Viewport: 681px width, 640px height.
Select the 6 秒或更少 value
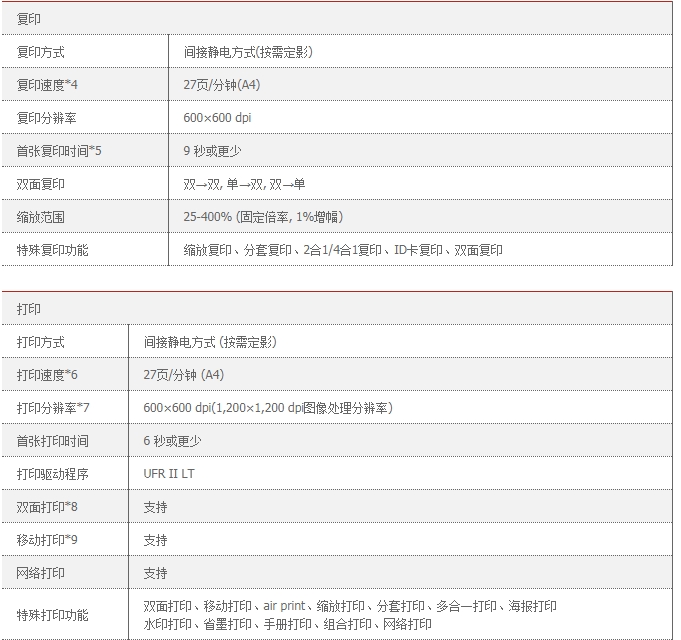pyautogui.click(x=172, y=441)
